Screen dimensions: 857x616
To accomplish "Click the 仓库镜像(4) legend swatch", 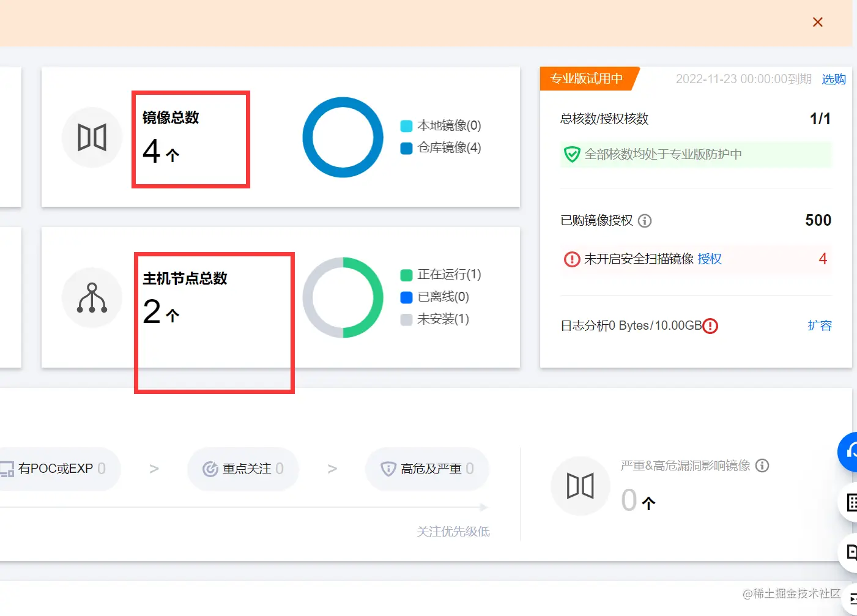I will (x=406, y=148).
